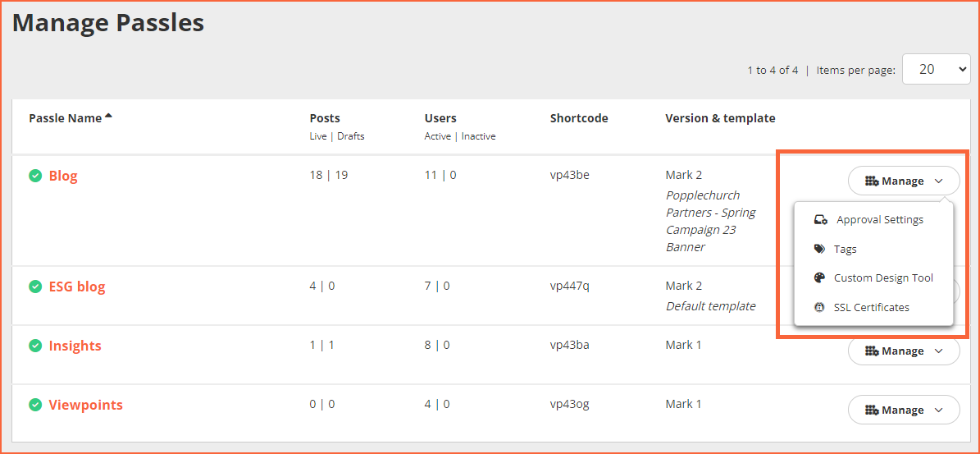Click the Approval Settings icon in the menu
This screenshot has height=454, width=980.
821,219
